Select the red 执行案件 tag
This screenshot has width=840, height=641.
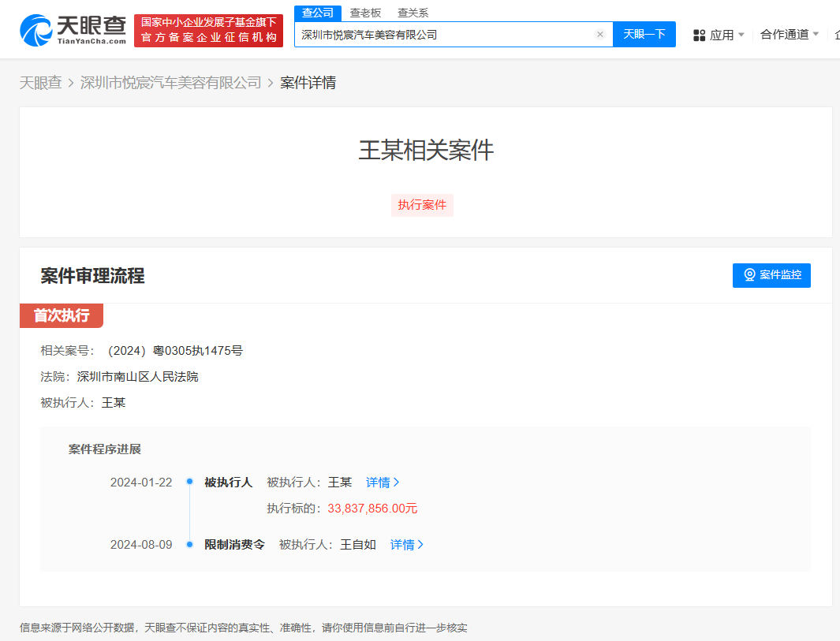tap(422, 205)
